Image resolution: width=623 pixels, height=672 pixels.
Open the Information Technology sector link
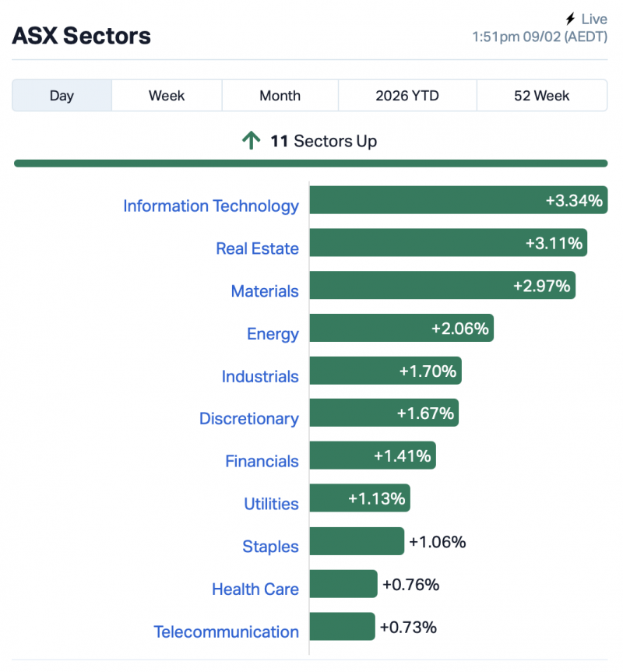(x=211, y=206)
